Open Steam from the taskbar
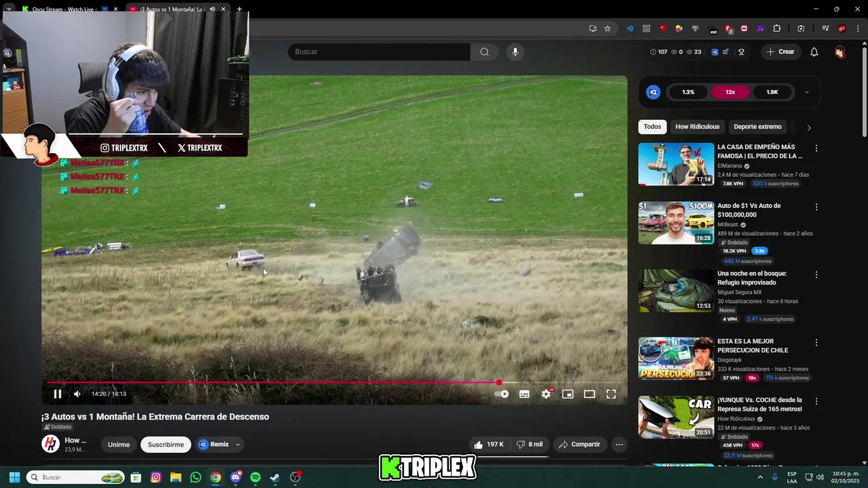This screenshot has width=868, height=488. click(x=275, y=477)
